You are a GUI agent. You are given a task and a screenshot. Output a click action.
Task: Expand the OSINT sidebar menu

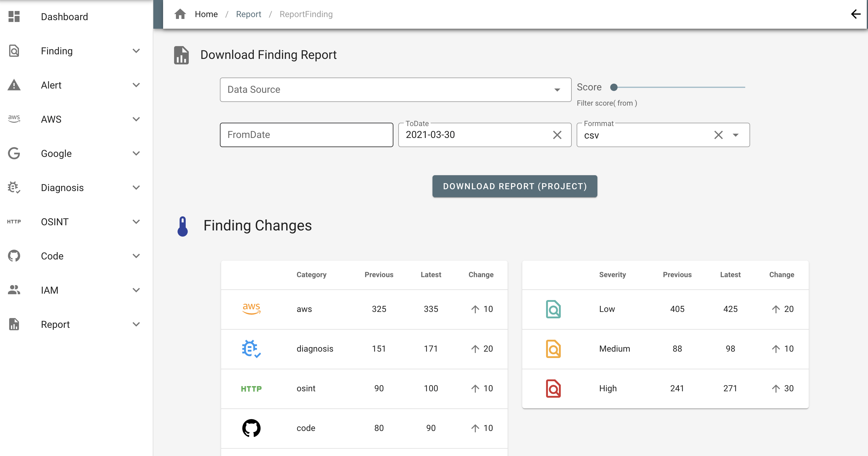pos(136,222)
